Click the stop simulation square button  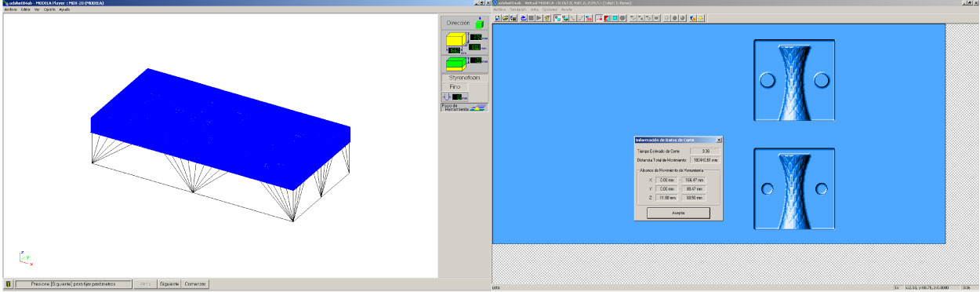tap(531, 18)
